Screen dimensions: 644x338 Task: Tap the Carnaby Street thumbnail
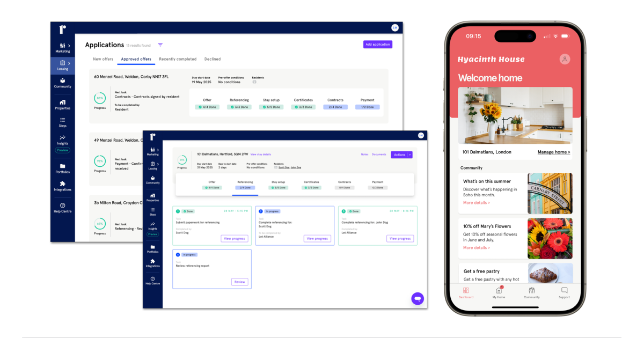(550, 193)
